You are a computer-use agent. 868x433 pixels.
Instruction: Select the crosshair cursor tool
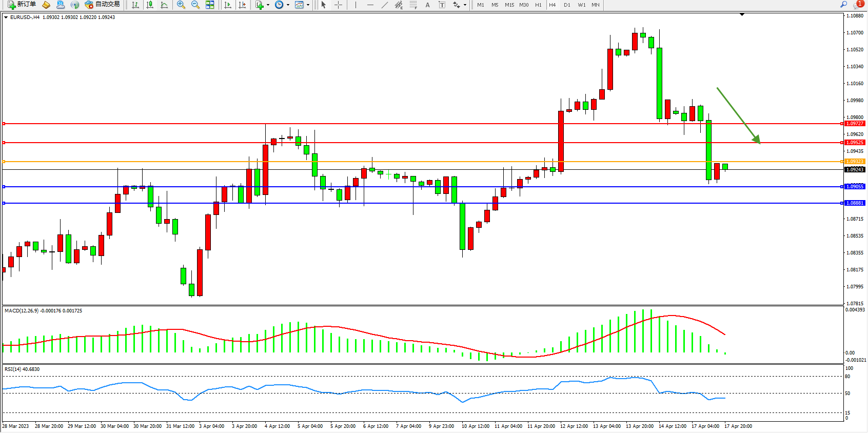338,5
